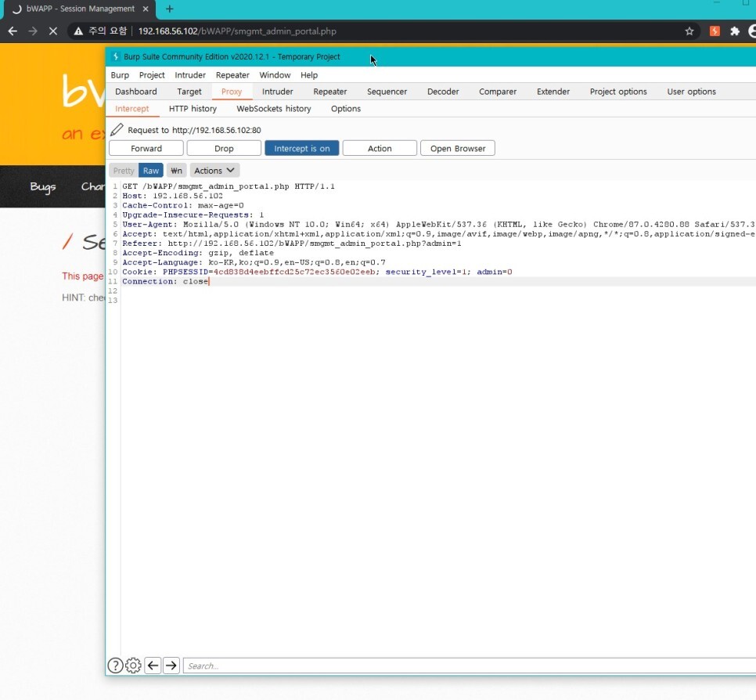Open the Extender tab
Viewport: 756px width, 700px height.
point(553,91)
